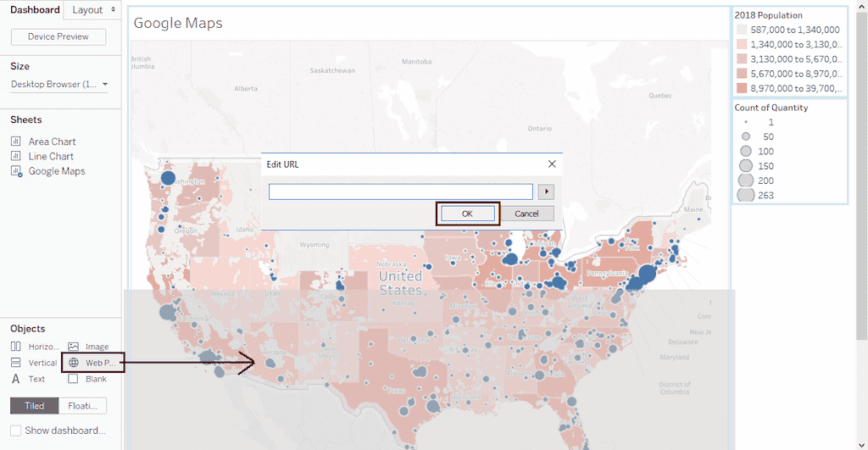The height and width of the screenshot is (450, 868).
Task: Switch to Floating layout mode
Action: click(83, 406)
